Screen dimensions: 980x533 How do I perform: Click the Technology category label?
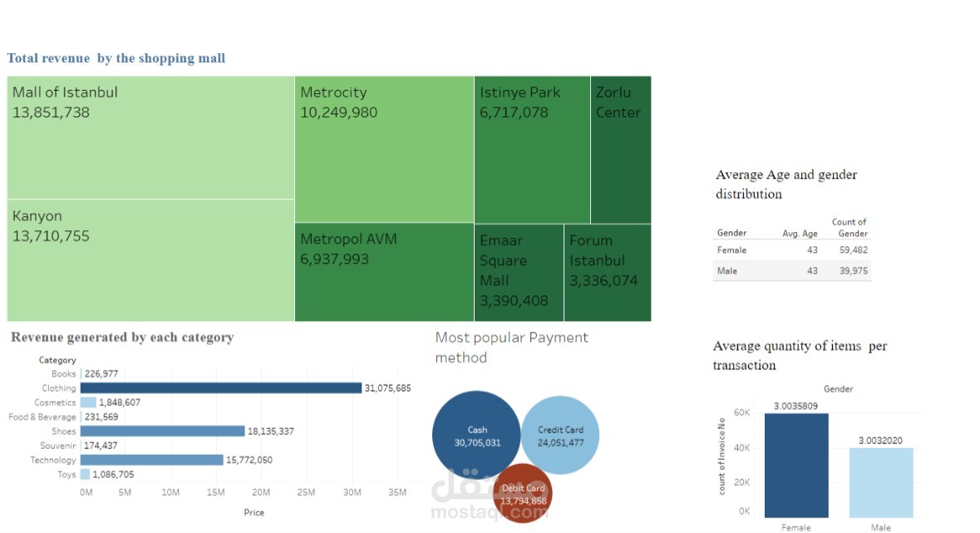(x=53, y=460)
